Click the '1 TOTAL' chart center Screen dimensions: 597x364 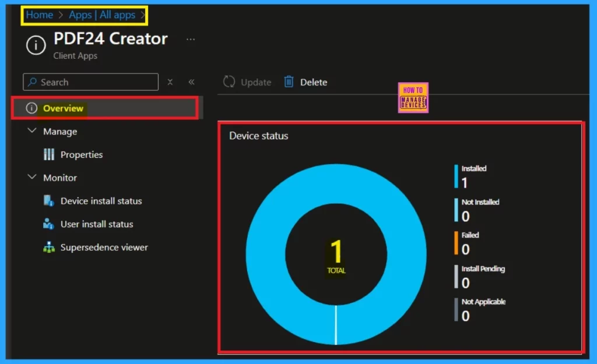coord(336,256)
